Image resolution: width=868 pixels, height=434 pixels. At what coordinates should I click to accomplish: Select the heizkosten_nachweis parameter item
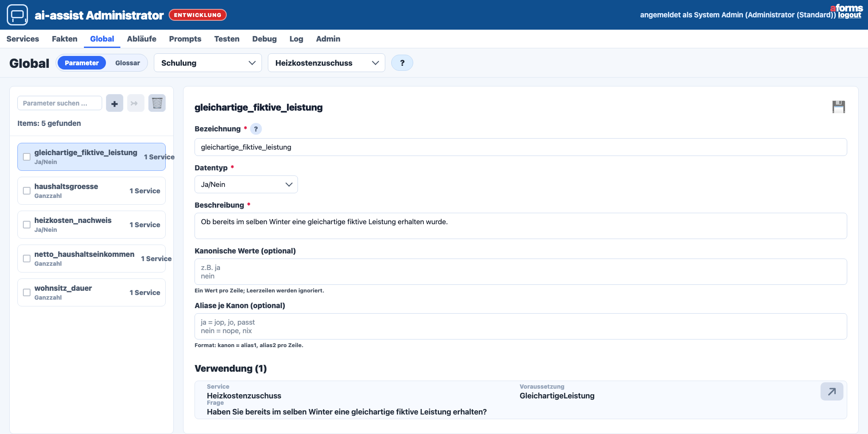click(x=92, y=225)
